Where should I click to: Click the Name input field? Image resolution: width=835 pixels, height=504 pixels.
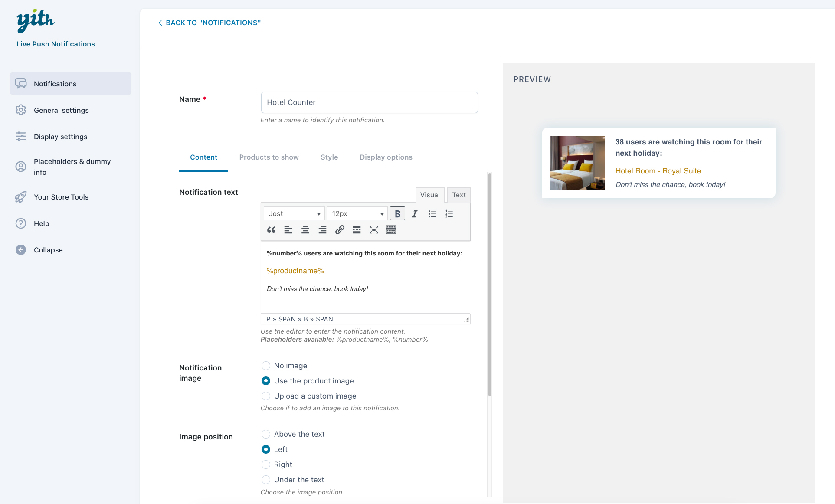click(369, 102)
